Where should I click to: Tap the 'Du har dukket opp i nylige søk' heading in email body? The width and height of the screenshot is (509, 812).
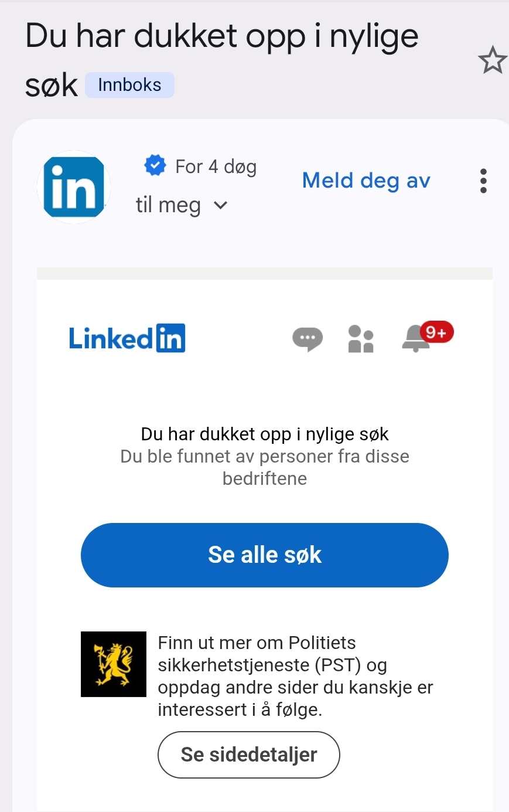265,434
